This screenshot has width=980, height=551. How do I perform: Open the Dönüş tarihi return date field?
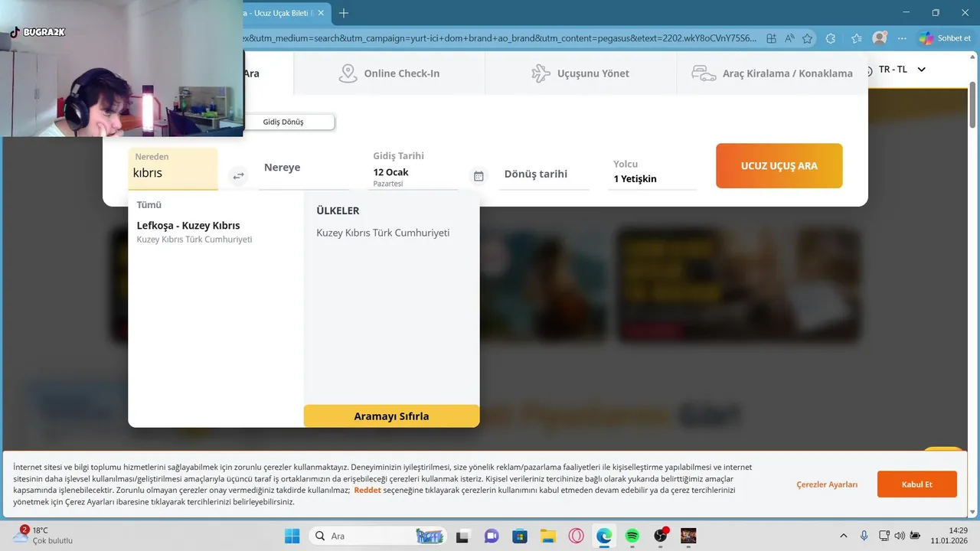click(544, 174)
